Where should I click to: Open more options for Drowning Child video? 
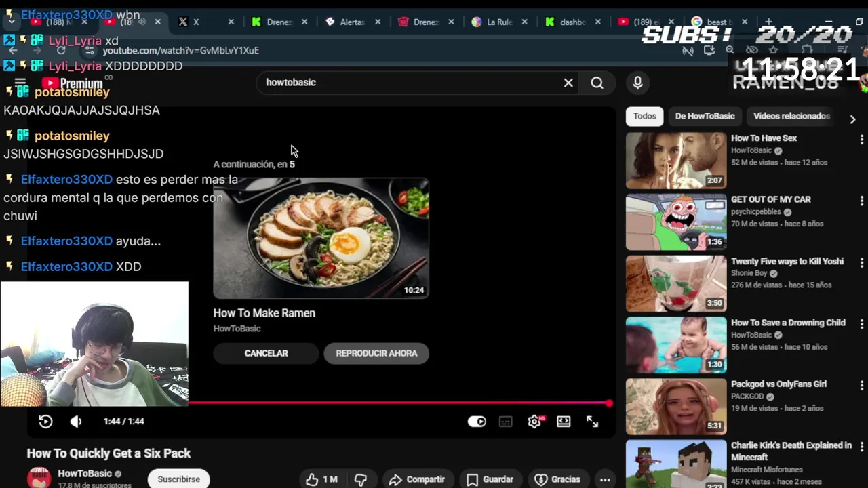pos(861,324)
